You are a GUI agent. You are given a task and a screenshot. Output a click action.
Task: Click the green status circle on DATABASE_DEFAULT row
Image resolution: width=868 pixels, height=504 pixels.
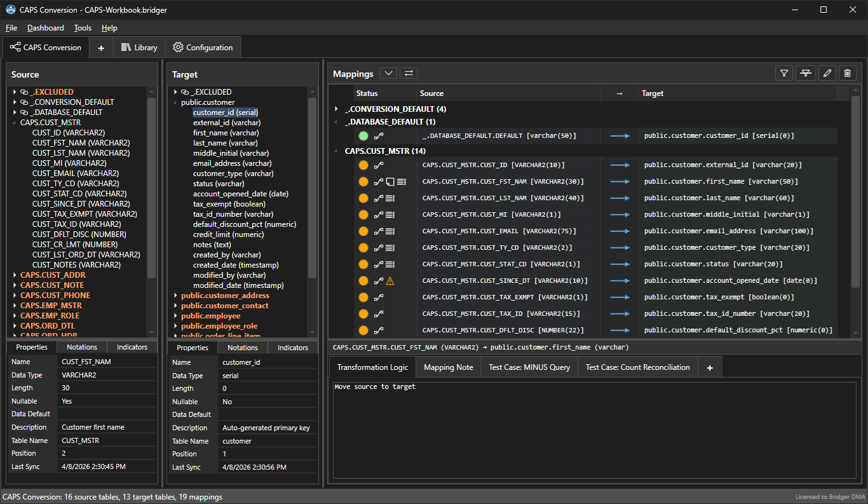363,135
